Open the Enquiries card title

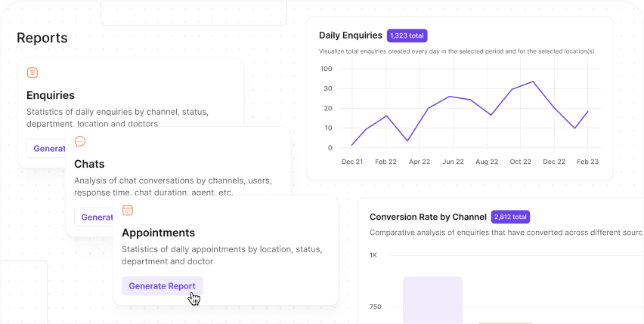51,95
